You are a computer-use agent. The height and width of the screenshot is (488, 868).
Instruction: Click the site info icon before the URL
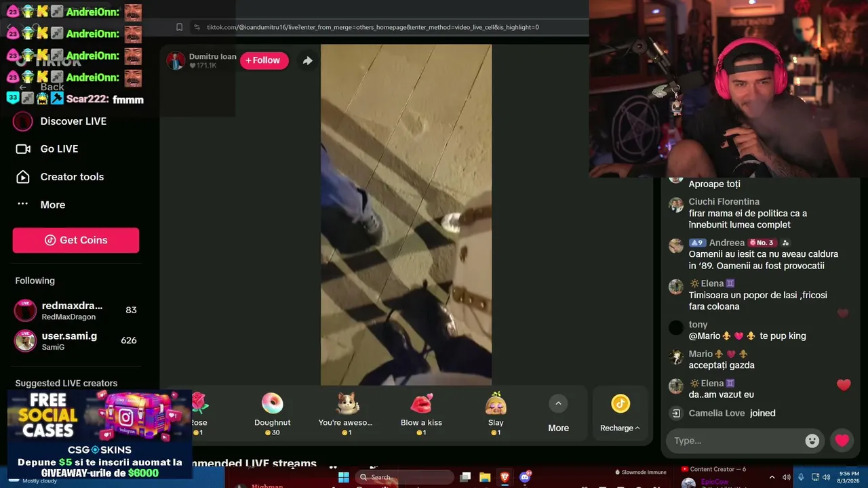(x=197, y=27)
